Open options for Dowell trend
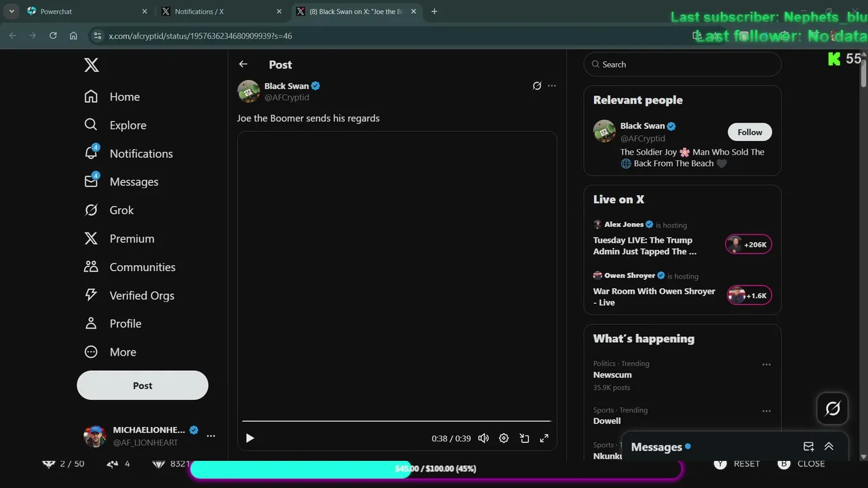The height and width of the screenshot is (488, 868). (x=766, y=411)
